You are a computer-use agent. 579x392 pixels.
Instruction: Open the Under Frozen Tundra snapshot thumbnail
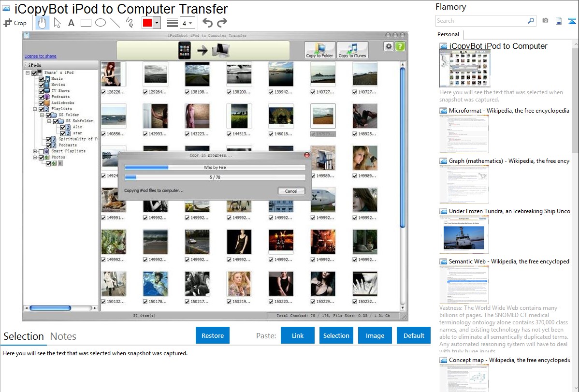pos(464,234)
